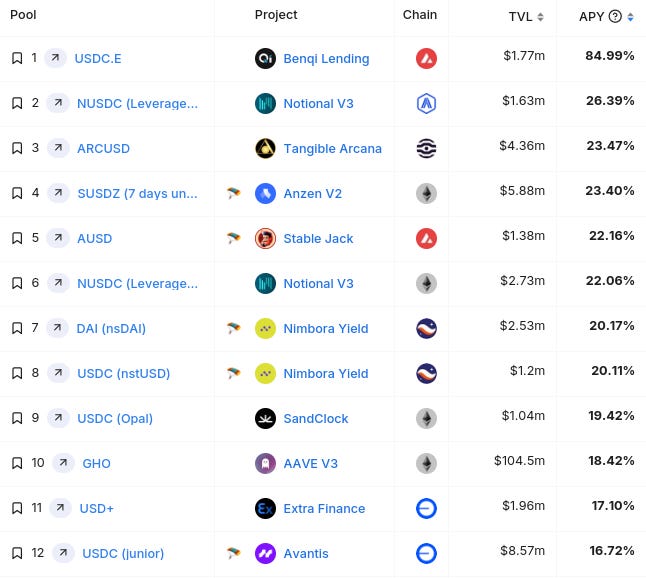Open the SandClock project link
This screenshot has height=578, width=646.
(x=316, y=419)
